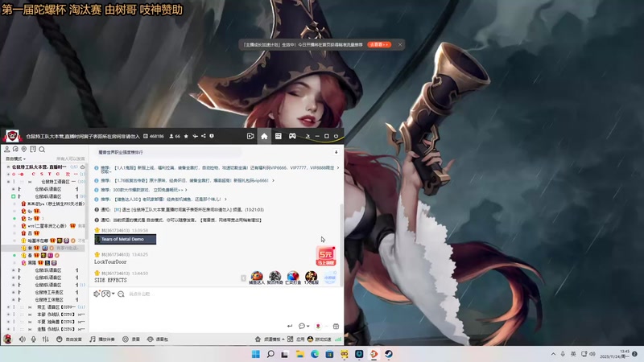This screenshot has width=644, height=362.
Task: Expand the CSTO channel row
Action: click(x=8, y=174)
